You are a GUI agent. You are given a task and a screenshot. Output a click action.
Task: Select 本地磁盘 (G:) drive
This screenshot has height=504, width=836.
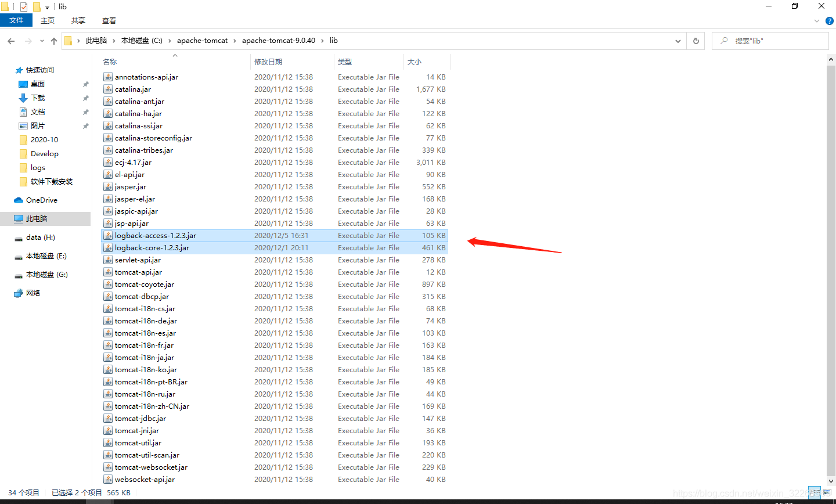click(x=47, y=275)
